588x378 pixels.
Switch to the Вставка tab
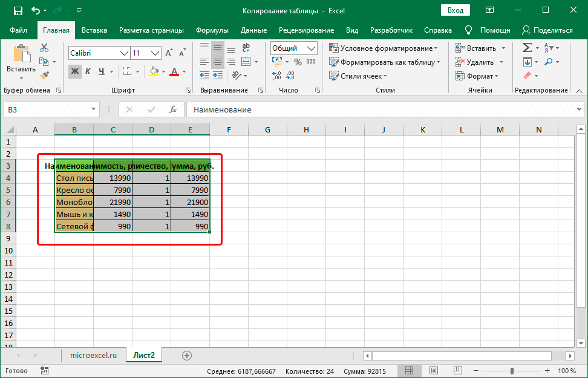pyautogui.click(x=94, y=30)
